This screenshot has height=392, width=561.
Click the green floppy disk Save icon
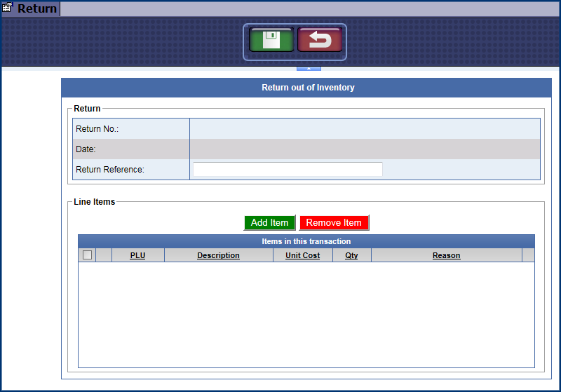coord(271,41)
